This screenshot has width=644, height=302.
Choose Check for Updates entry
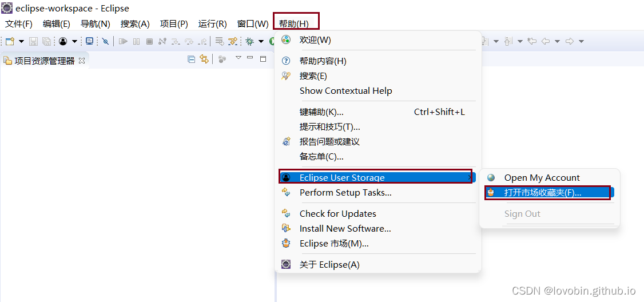click(x=378, y=214)
